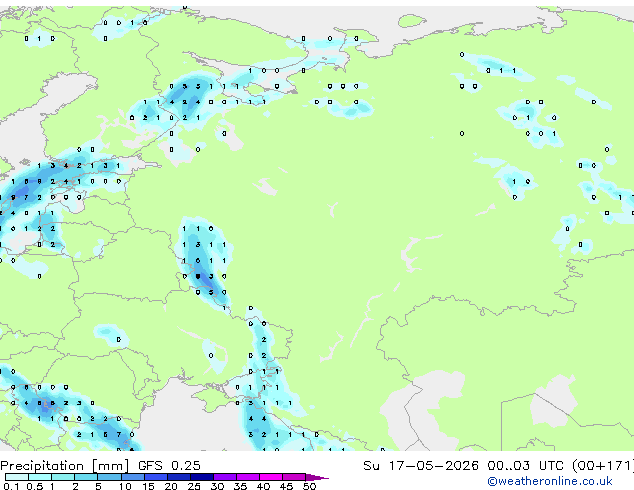Click the '(00+171)' forecast offset label

pyautogui.click(x=603, y=466)
